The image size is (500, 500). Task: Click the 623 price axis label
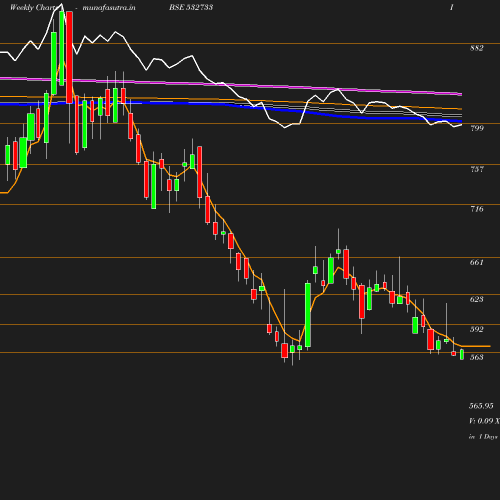tap(477, 299)
